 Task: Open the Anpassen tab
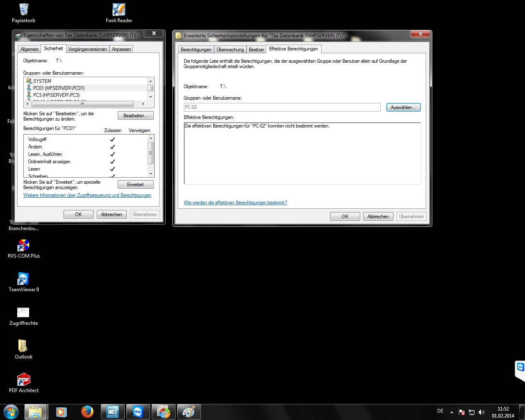(121, 49)
